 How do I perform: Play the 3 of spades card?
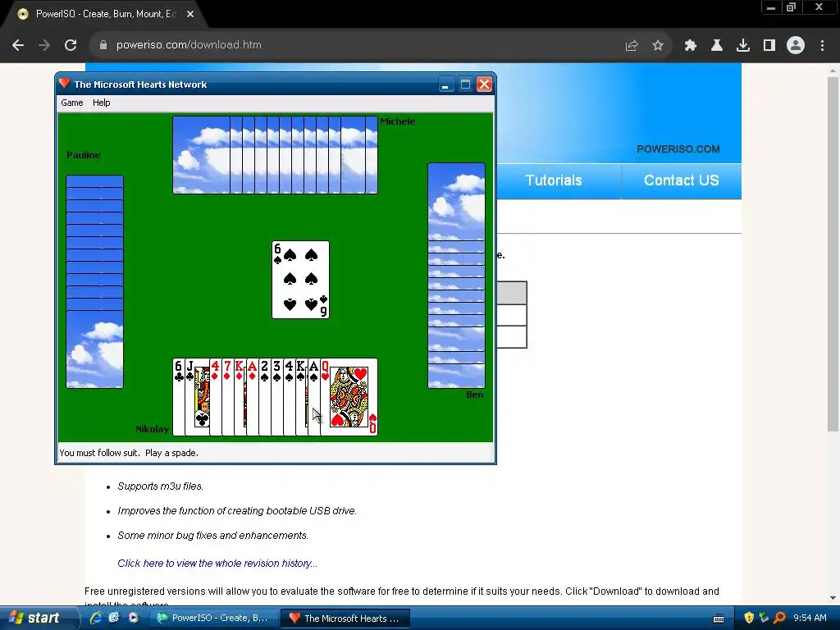[x=277, y=396]
